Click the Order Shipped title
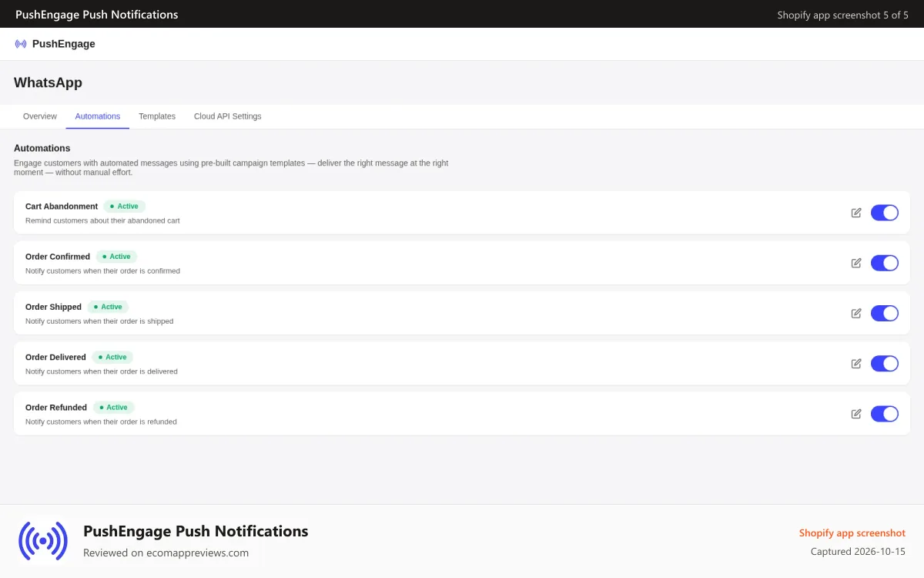The width and height of the screenshot is (924, 578). [53, 307]
